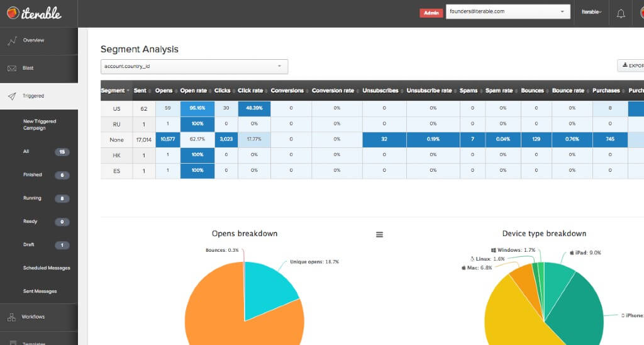Click the Iterable logo
Viewport: 644px width, 345px height.
[34, 13]
